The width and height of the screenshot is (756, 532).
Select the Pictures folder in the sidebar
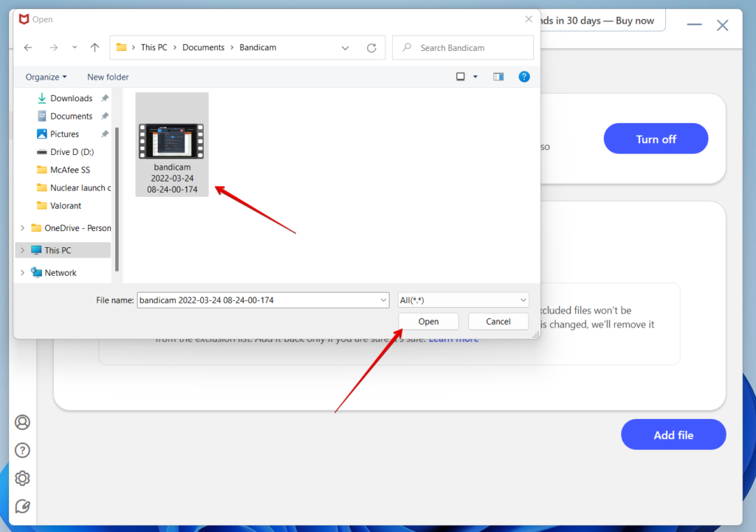(65, 134)
